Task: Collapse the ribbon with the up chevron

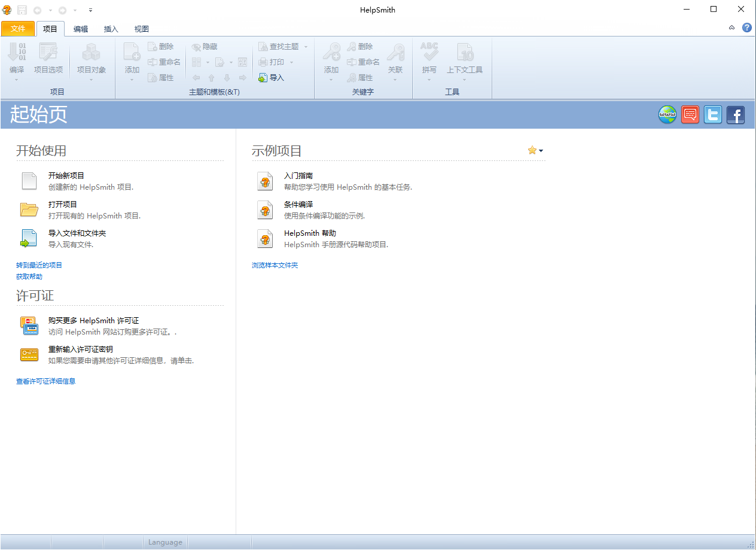Action: (732, 28)
